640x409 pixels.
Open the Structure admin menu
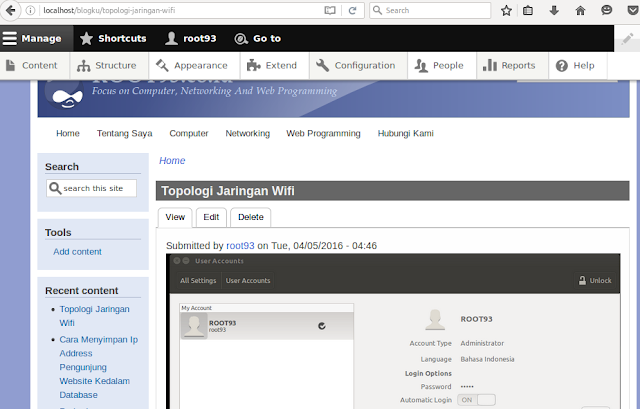[107, 65]
